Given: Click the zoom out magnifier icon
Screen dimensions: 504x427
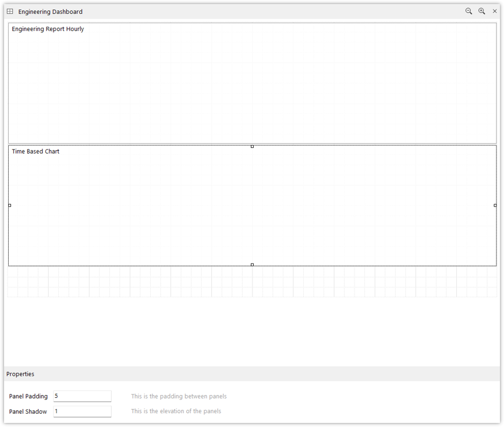Looking at the screenshot, I should pyautogui.click(x=468, y=11).
